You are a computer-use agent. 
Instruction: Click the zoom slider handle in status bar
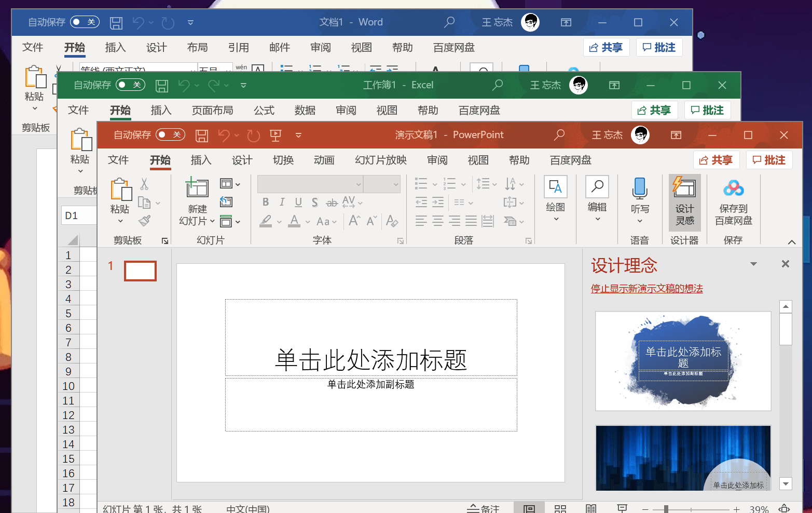(666, 509)
